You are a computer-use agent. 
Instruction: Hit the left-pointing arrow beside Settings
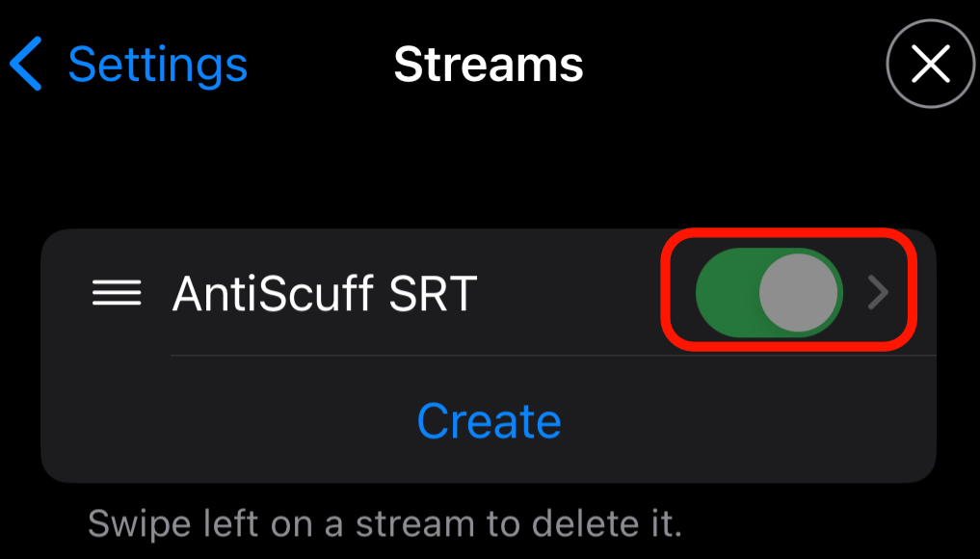pos(27,66)
